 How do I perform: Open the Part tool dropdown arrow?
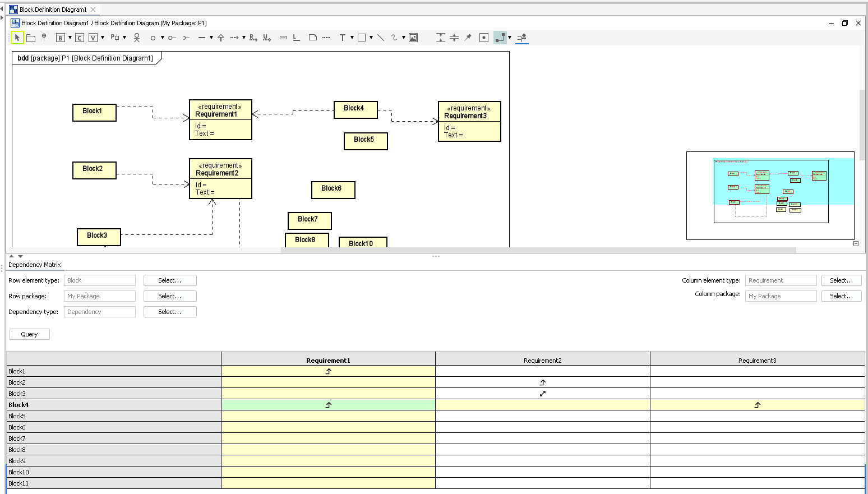pos(123,38)
